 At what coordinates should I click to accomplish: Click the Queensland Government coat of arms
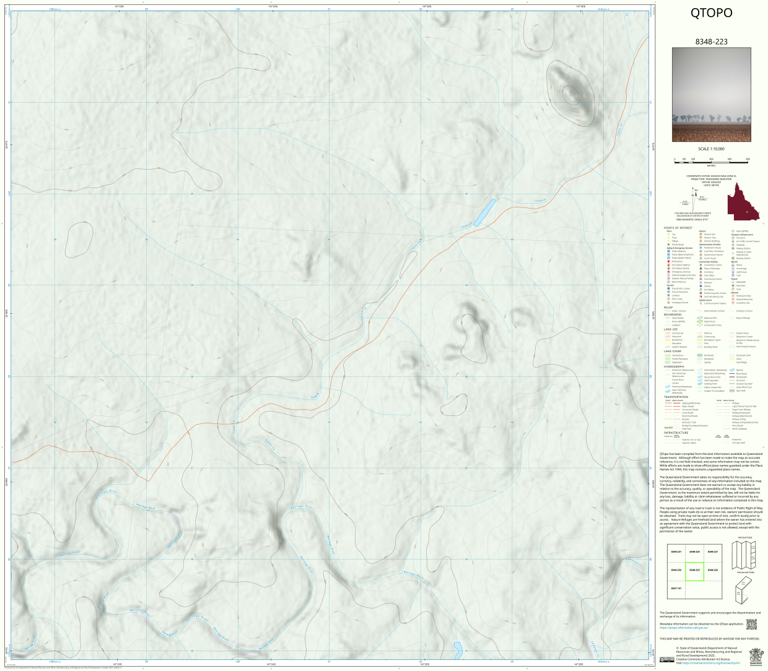[x=756, y=655]
